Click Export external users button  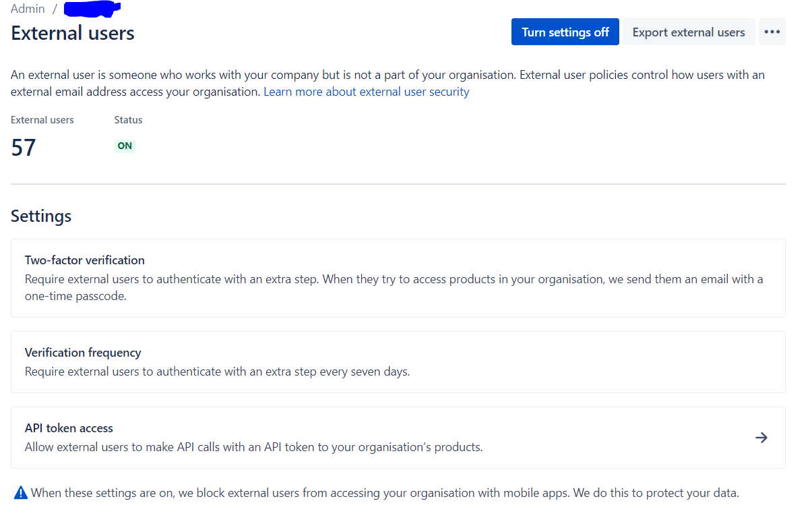coord(688,32)
